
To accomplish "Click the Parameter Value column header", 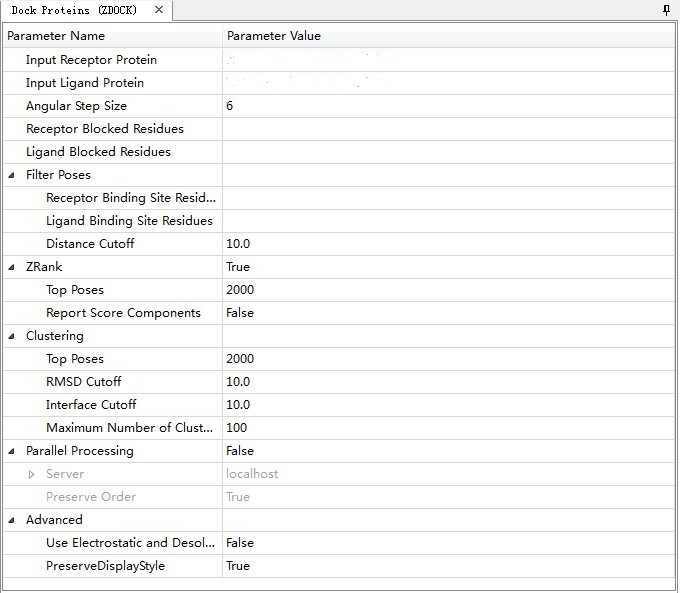I will click(x=448, y=36).
